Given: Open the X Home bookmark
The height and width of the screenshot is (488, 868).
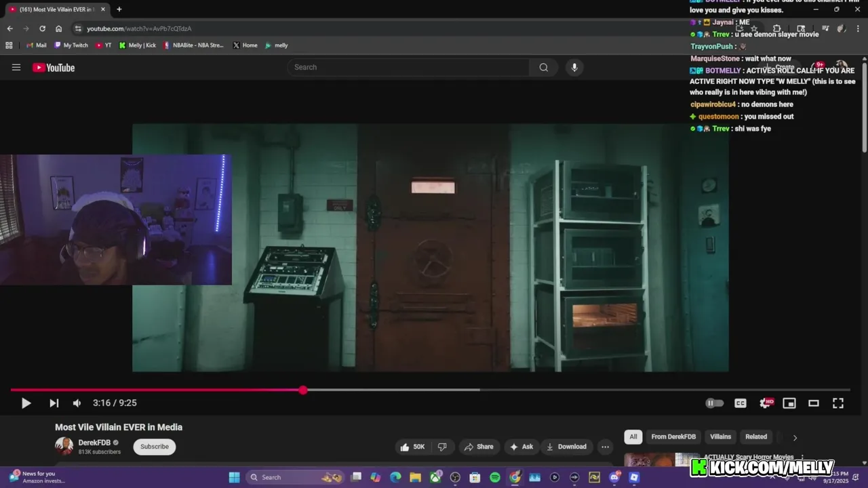Looking at the screenshot, I should 245,45.
